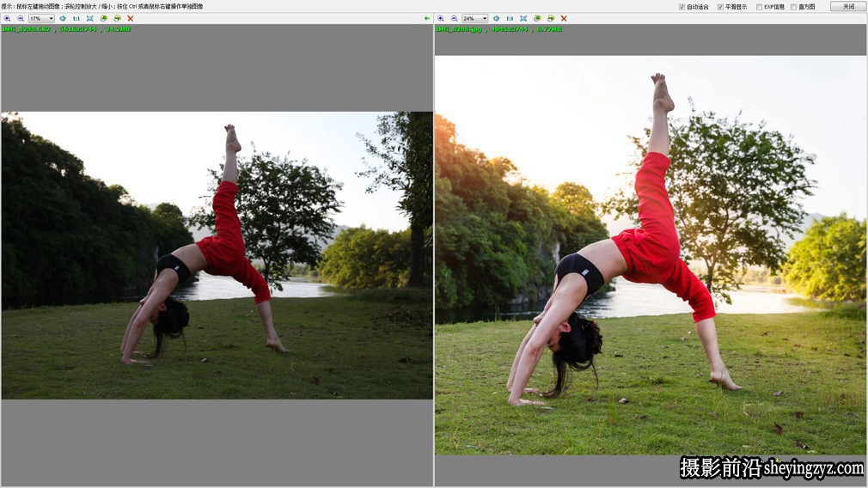
Task: Zoom in on the right JPG image pane
Action: click(441, 18)
